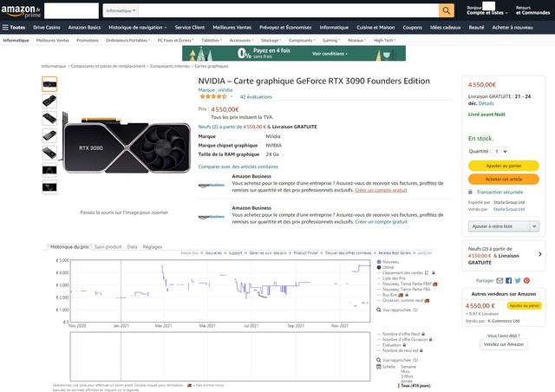This screenshot has height=392, width=555.
Task: Click Acheter cet article button
Action: (503, 180)
